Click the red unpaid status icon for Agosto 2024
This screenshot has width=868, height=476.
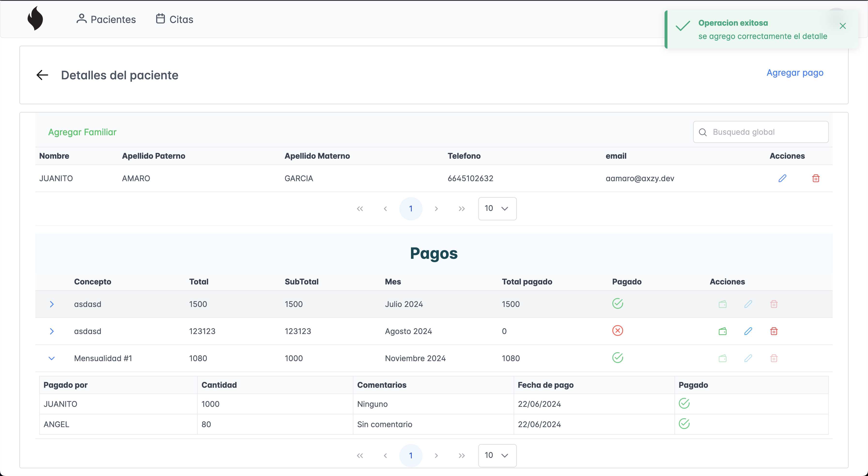[617, 331]
